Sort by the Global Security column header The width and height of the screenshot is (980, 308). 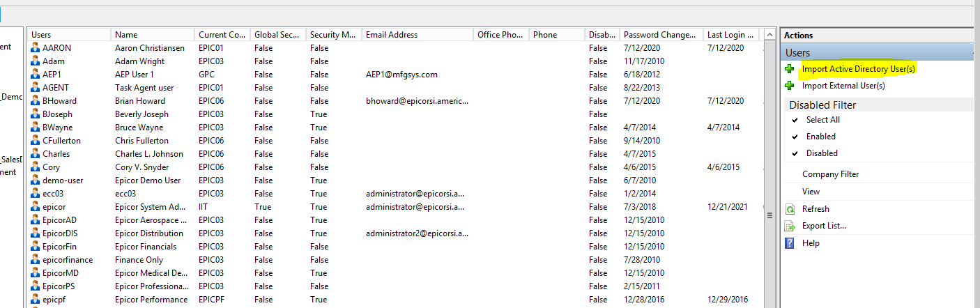click(278, 35)
